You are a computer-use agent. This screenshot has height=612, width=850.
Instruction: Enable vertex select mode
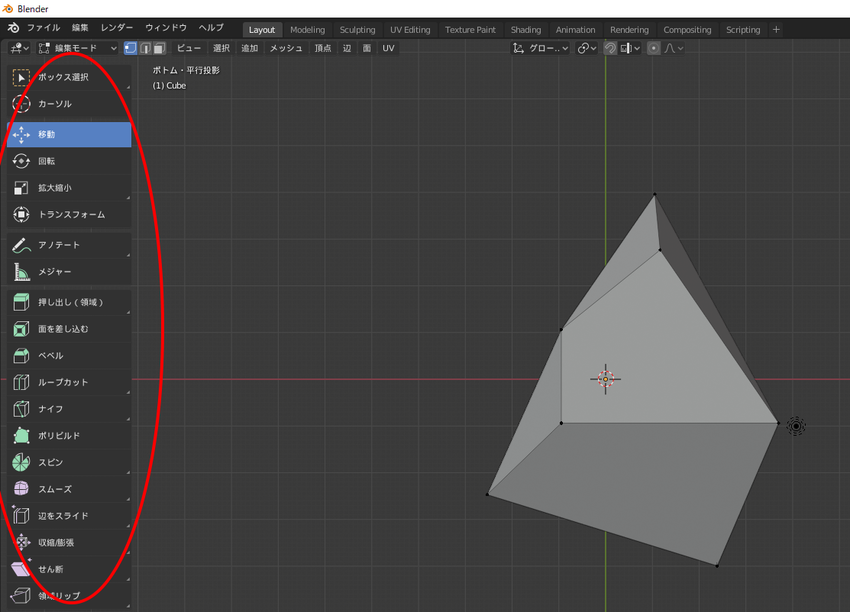[x=130, y=48]
